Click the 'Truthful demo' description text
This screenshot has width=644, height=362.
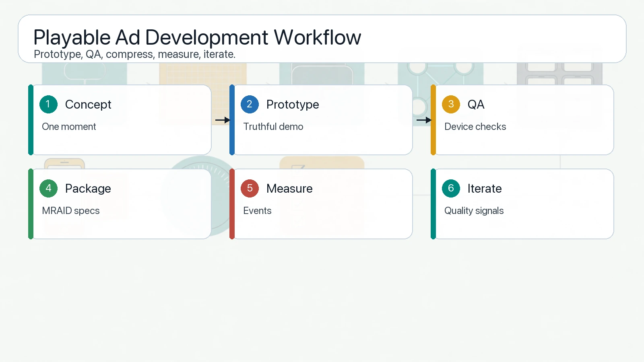[273, 127]
